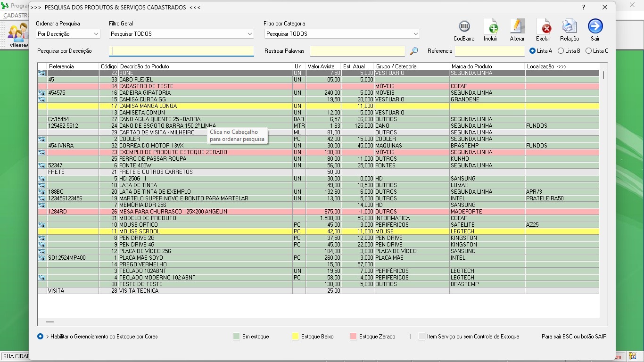Click the Alterar edit icon
The image size is (644, 362).
(517, 27)
